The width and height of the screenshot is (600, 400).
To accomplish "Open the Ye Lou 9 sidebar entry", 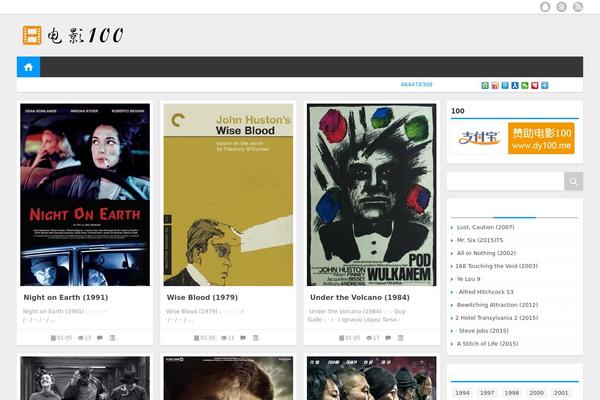I will pos(468,279).
